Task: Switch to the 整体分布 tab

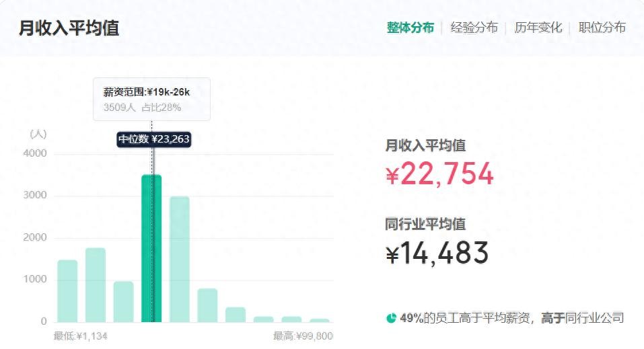Action: pyautogui.click(x=410, y=28)
